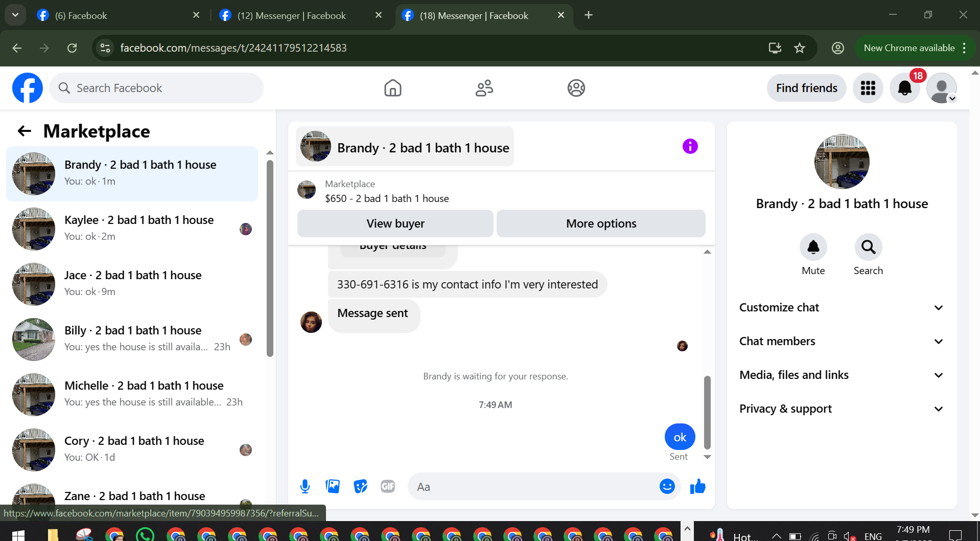Open the Windows Start menu

18,535
